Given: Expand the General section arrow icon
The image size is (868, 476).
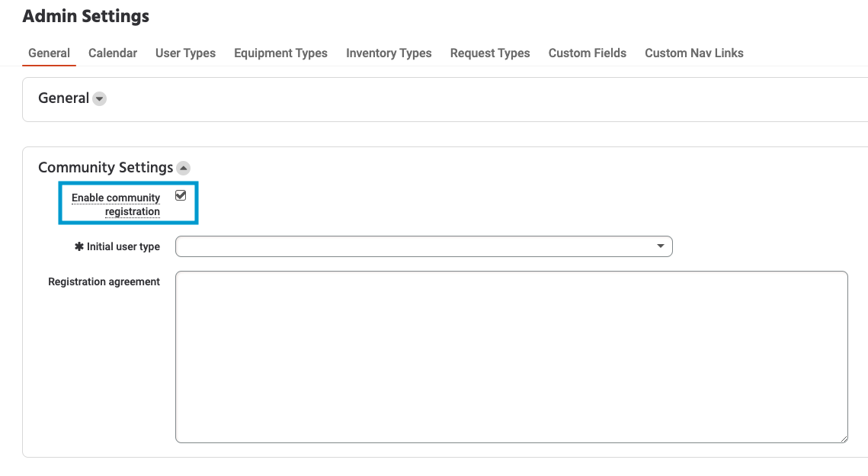Looking at the screenshot, I should [x=100, y=98].
